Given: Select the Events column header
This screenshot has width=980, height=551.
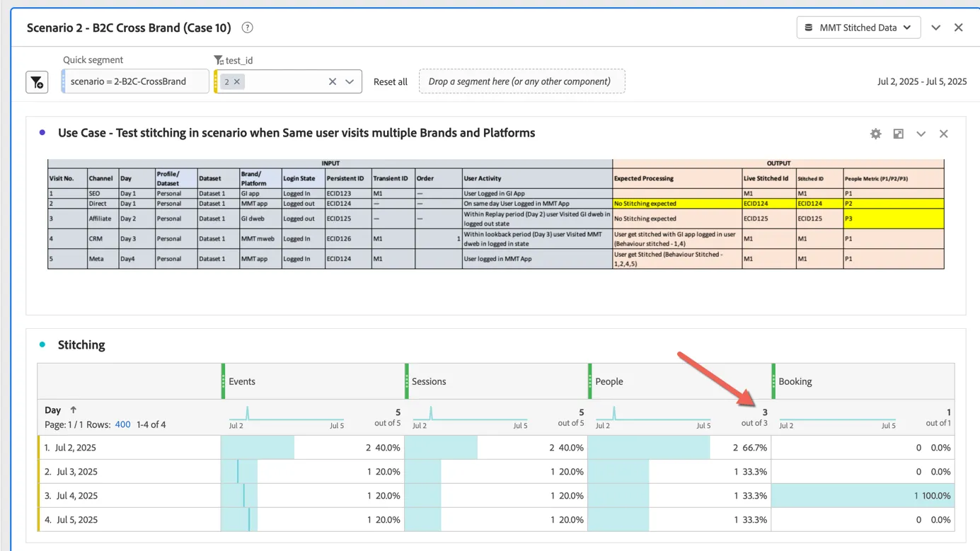Looking at the screenshot, I should 313,381.
